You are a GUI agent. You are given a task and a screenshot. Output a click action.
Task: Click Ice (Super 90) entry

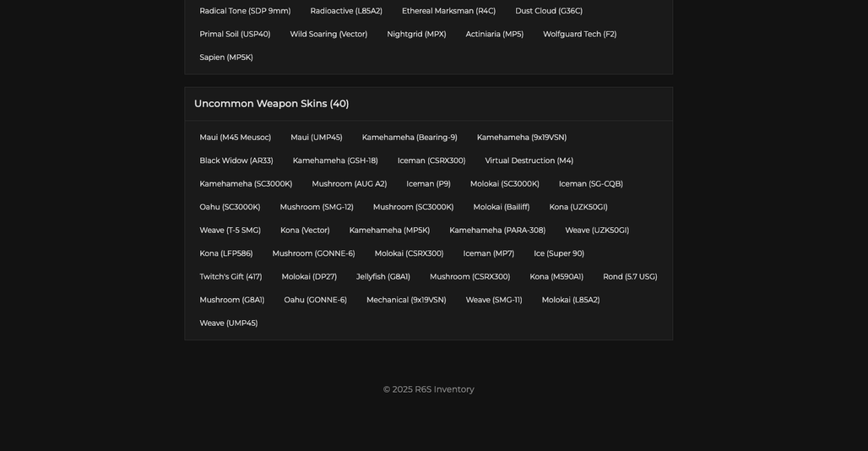click(559, 254)
